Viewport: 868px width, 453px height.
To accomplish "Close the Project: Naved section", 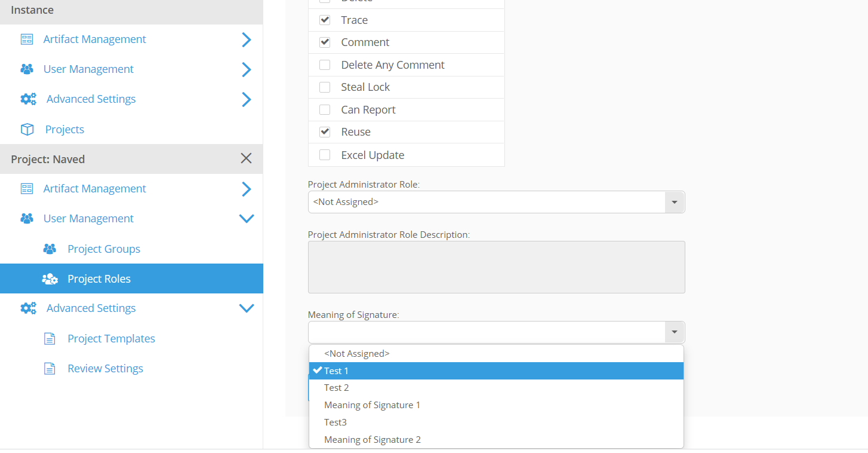I will click(246, 158).
